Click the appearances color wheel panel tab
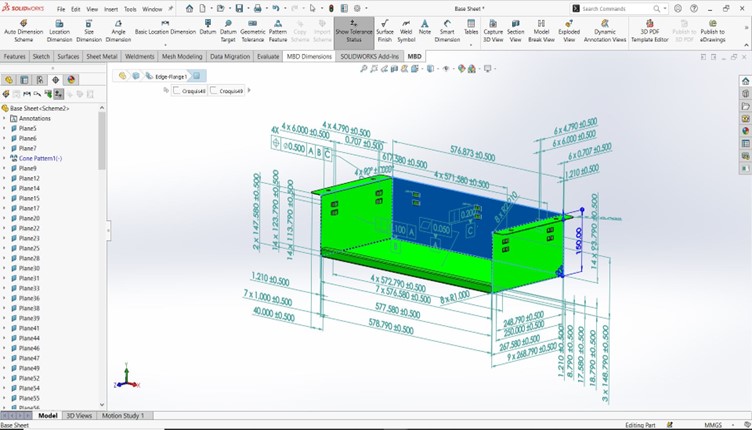 point(745,130)
